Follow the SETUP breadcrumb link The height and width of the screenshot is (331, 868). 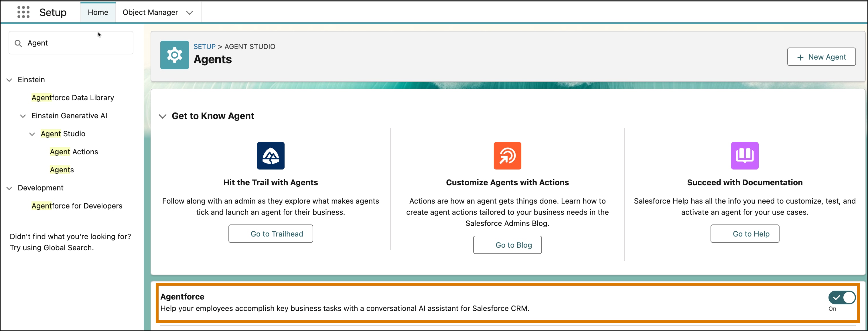(204, 46)
